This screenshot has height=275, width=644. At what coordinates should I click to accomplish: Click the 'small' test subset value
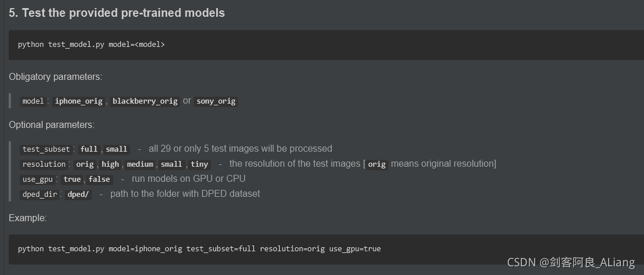coord(117,149)
